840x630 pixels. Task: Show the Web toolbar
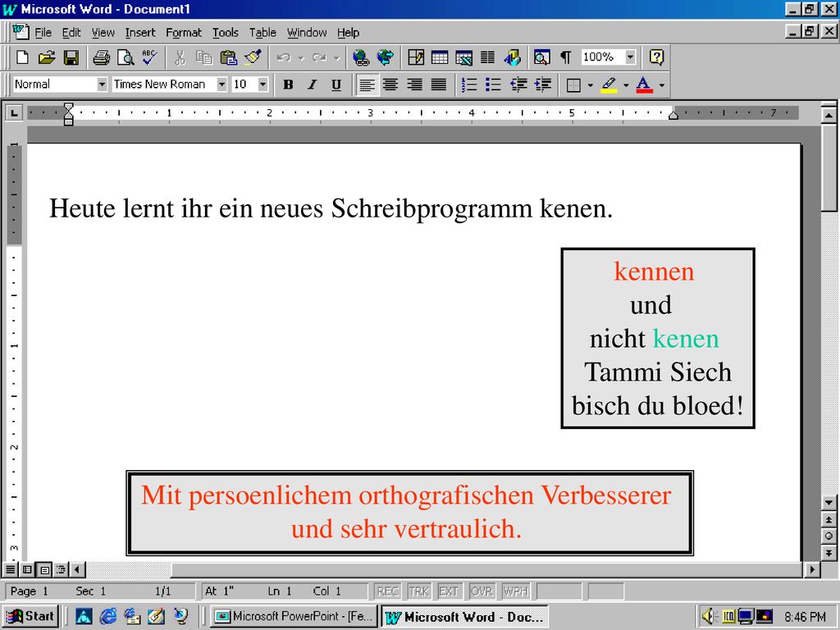tap(386, 57)
